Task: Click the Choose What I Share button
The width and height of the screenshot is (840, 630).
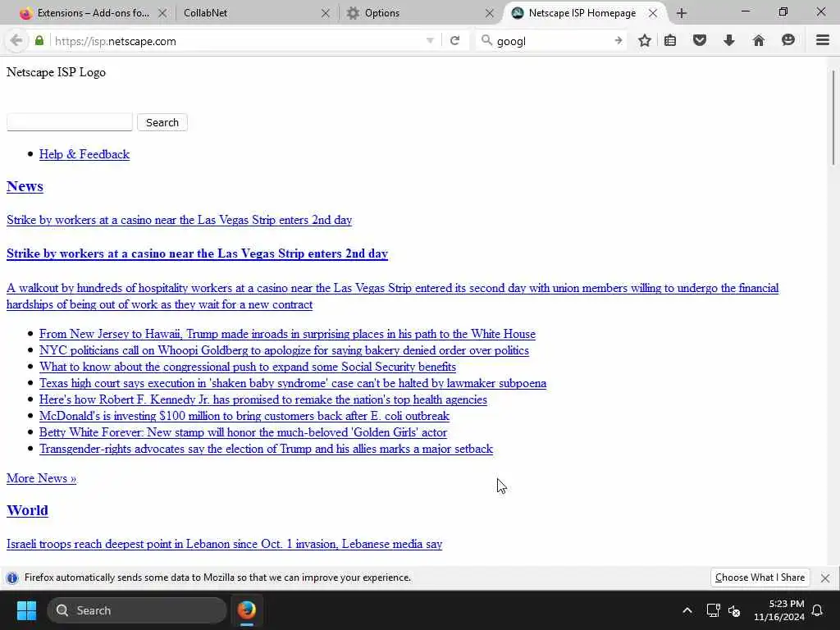Action: pyautogui.click(x=760, y=577)
